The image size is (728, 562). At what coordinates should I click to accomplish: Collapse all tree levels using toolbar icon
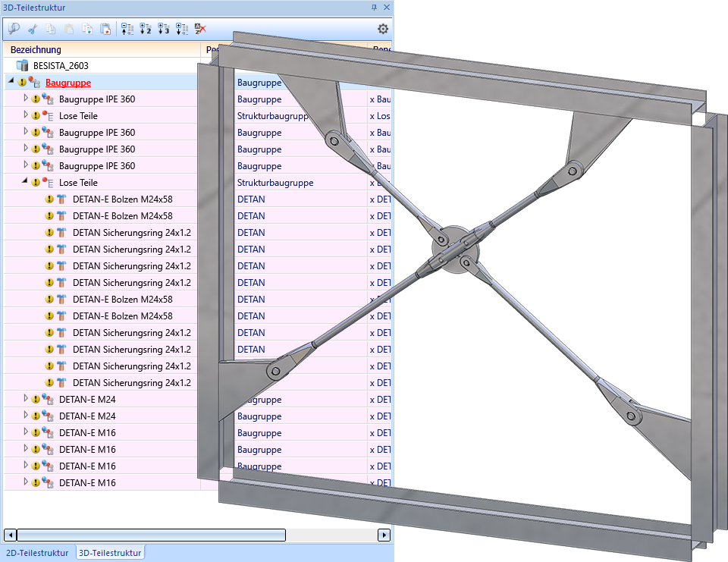127,29
